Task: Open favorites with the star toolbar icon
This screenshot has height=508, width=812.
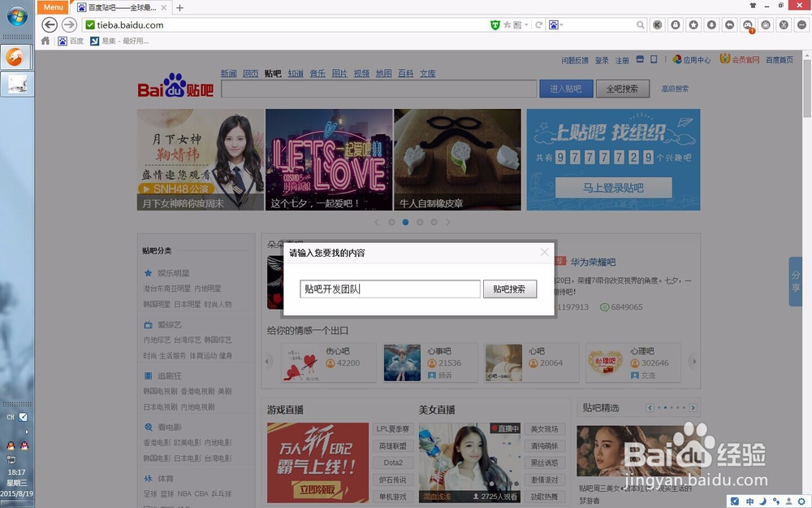Action: click(693, 25)
